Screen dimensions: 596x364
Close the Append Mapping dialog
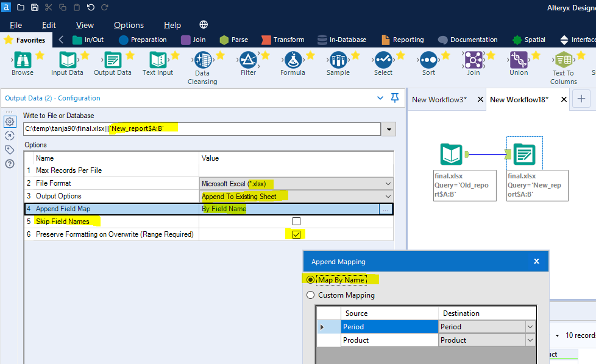[x=537, y=261]
